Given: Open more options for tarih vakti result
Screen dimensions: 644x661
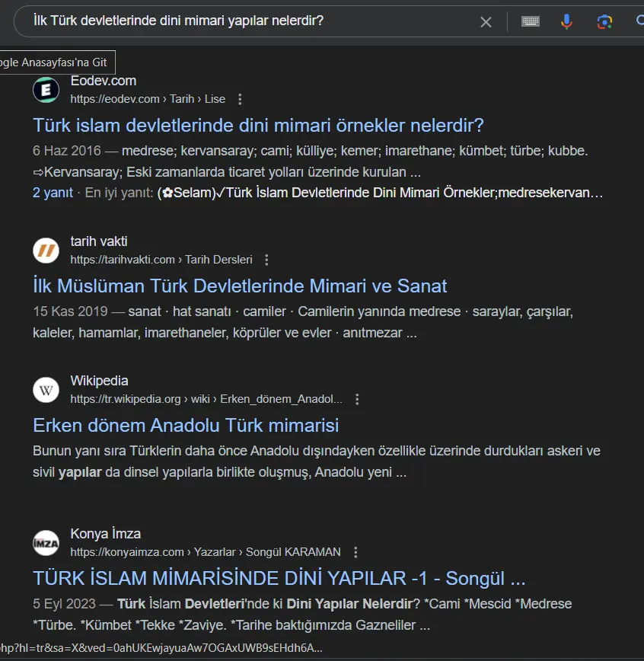Looking at the screenshot, I should (x=266, y=260).
